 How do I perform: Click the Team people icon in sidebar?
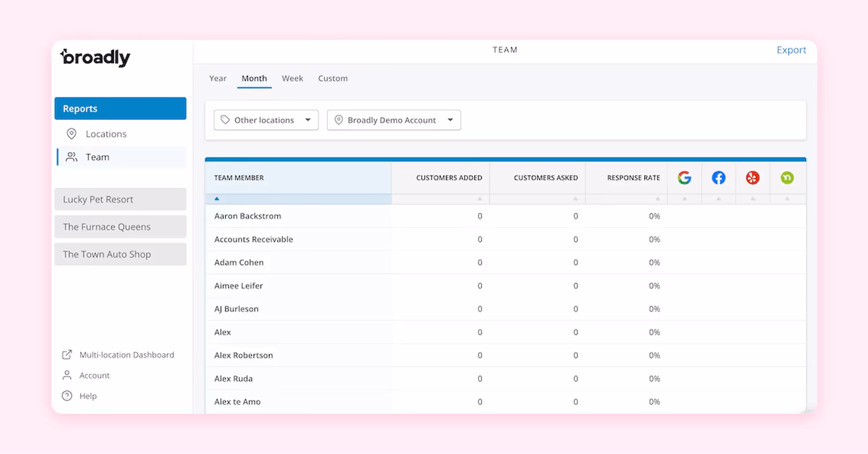71,157
